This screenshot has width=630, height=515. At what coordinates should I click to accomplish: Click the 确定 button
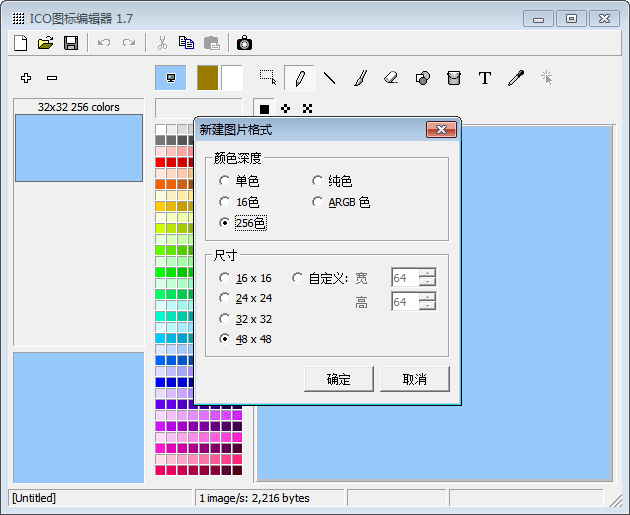339,379
